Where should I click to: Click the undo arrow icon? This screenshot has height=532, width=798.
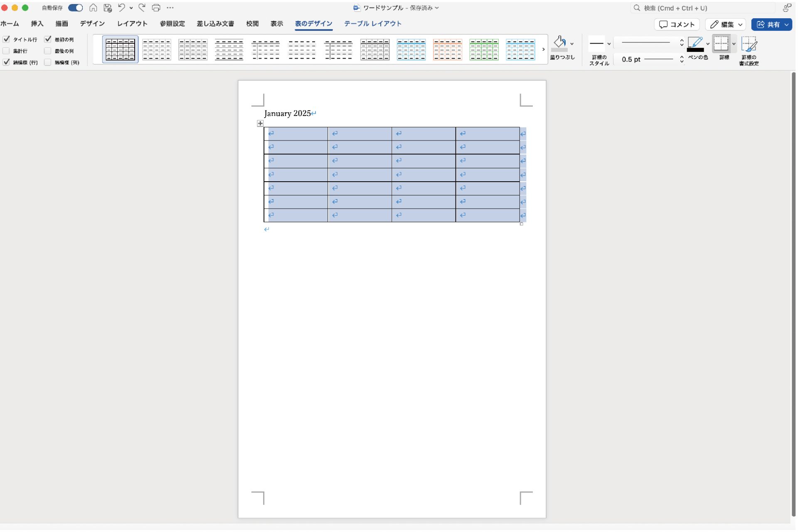coord(121,7)
